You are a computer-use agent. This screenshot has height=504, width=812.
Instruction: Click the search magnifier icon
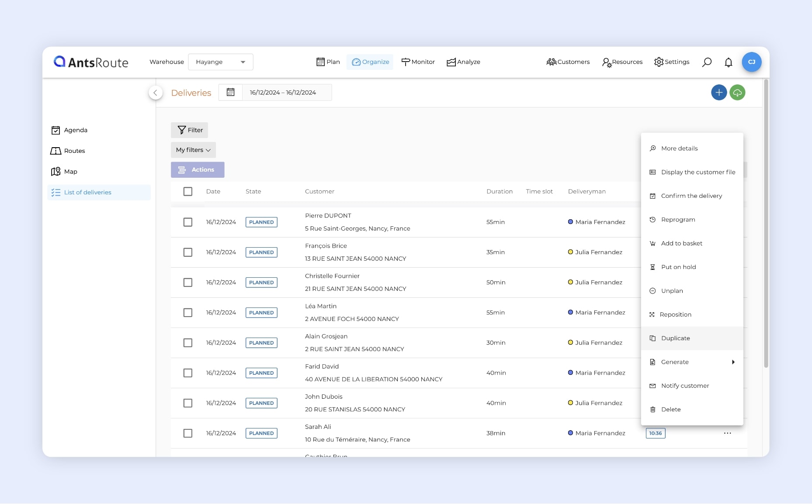click(707, 62)
